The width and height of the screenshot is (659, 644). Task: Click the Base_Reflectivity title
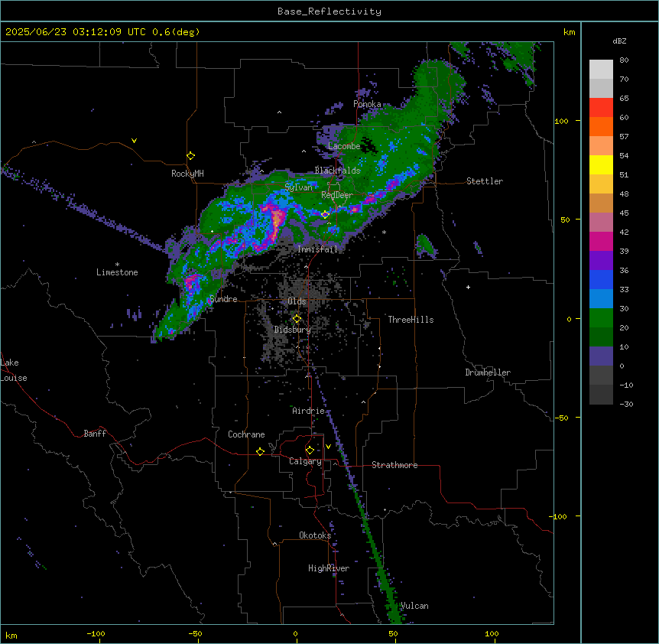pos(329,11)
